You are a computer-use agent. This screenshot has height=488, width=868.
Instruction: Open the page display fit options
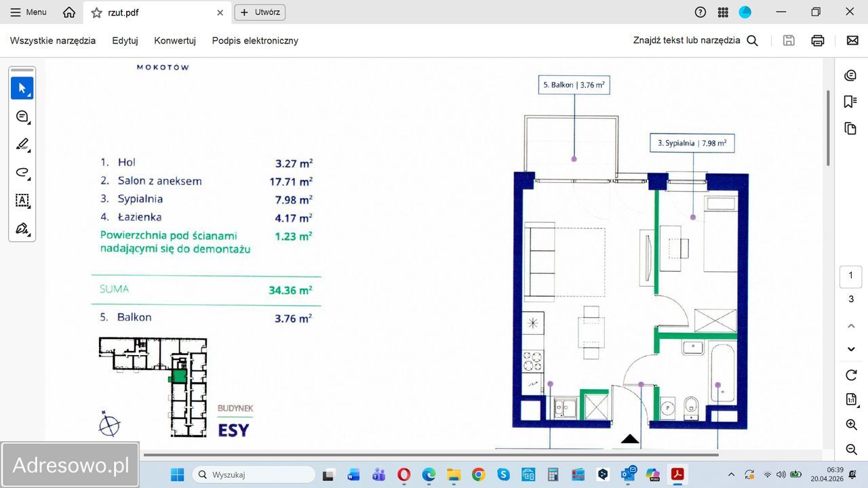pyautogui.click(x=851, y=400)
